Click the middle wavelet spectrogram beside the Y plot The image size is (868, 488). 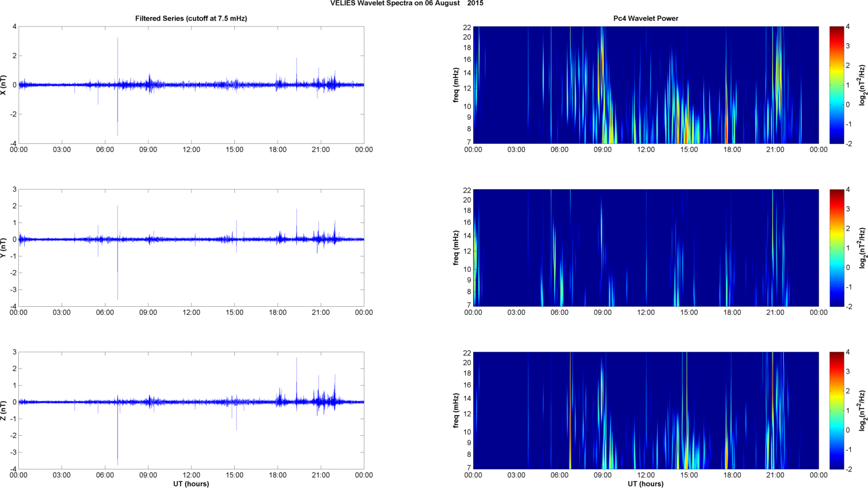click(646, 248)
